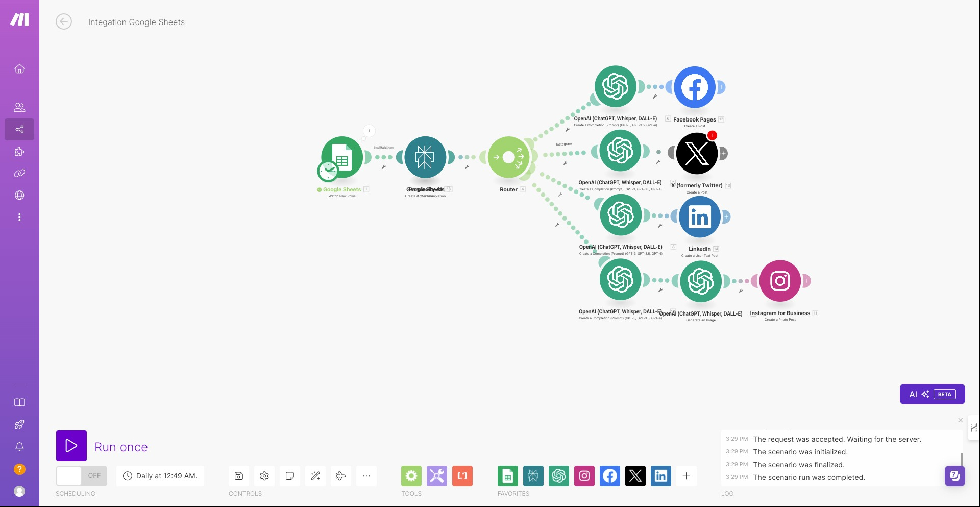Open more controls ellipsis
This screenshot has width=980, height=507.
point(366,476)
